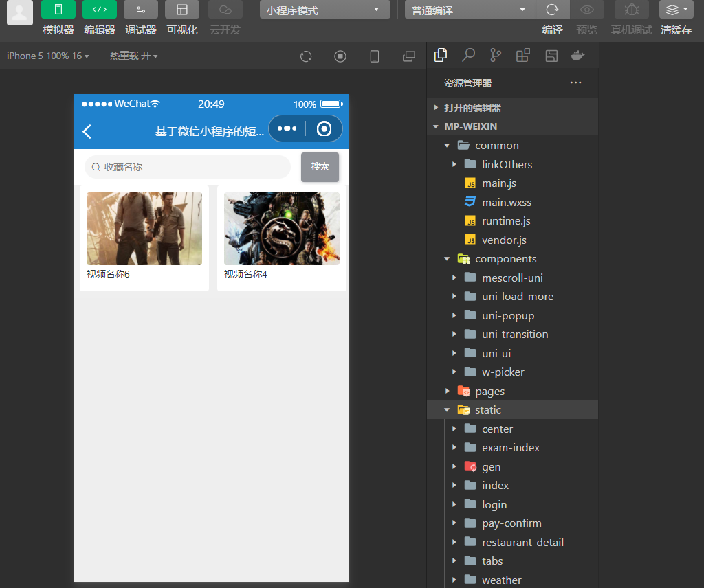Viewport: 704px width, 588px height.
Task: Open the mini program mode dropdown
Action: coord(324,10)
